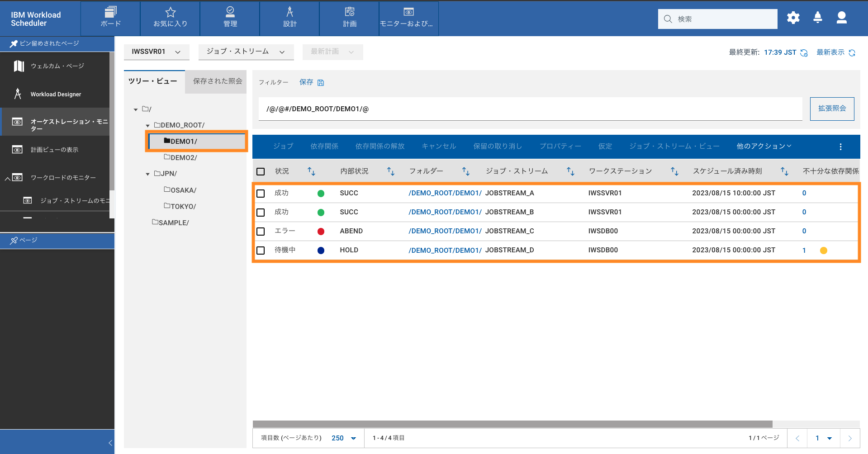Collapse the ワークロードのモニター sidebar section

7,178
